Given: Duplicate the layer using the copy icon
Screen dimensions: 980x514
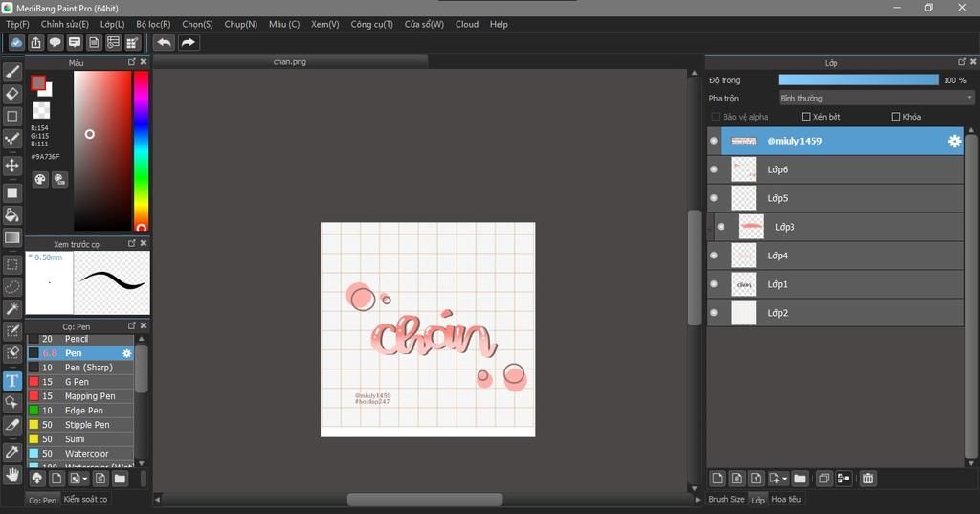Looking at the screenshot, I should (824, 479).
